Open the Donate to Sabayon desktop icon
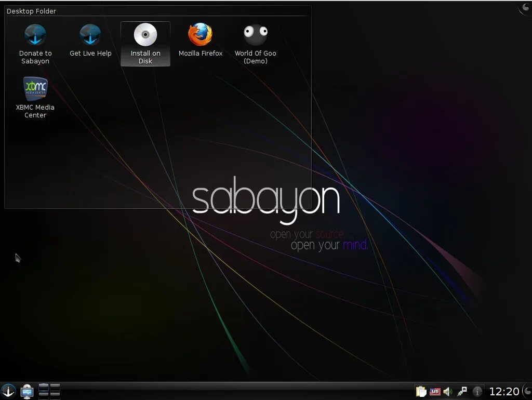The height and width of the screenshot is (400, 532). click(x=35, y=44)
